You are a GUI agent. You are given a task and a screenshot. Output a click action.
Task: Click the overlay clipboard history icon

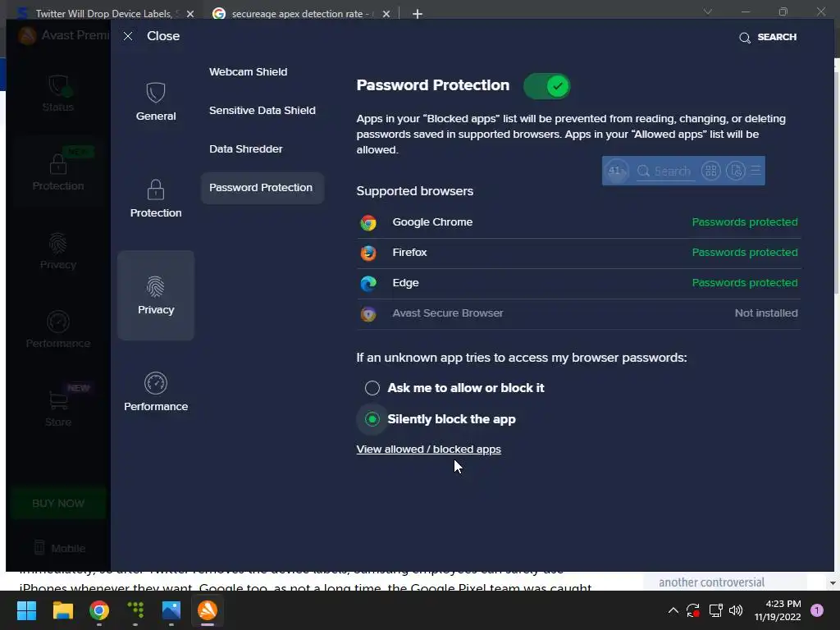[736, 171]
